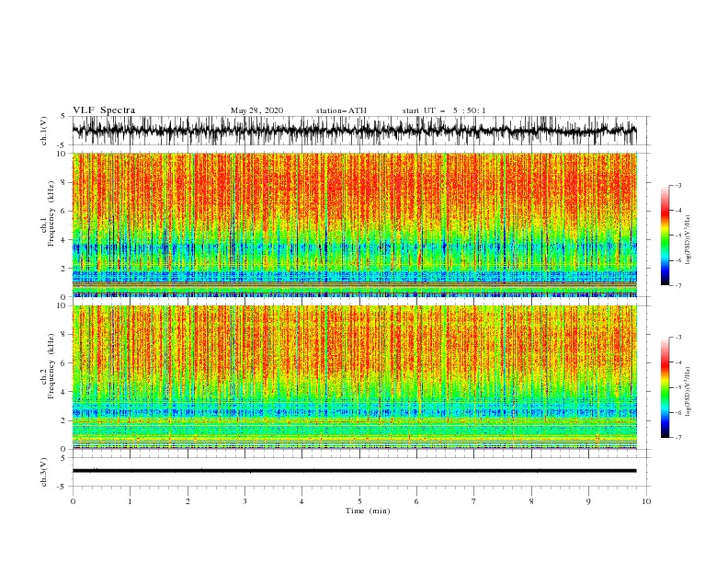Click the ch.1(V) waveform trace panel
The image size is (728, 563).
360,131
